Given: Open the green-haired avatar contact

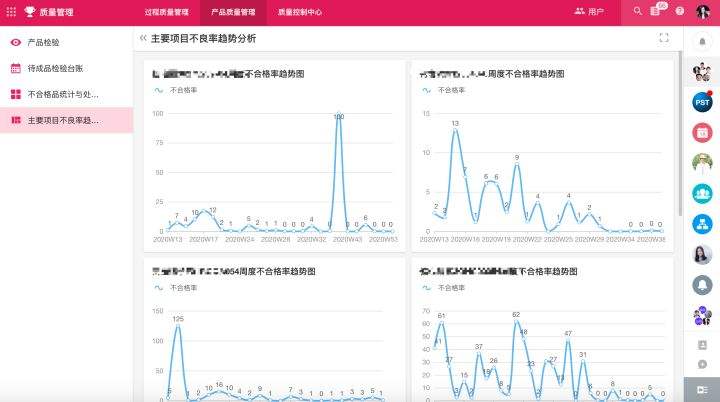Looking at the screenshot, I should click(702, 163).
